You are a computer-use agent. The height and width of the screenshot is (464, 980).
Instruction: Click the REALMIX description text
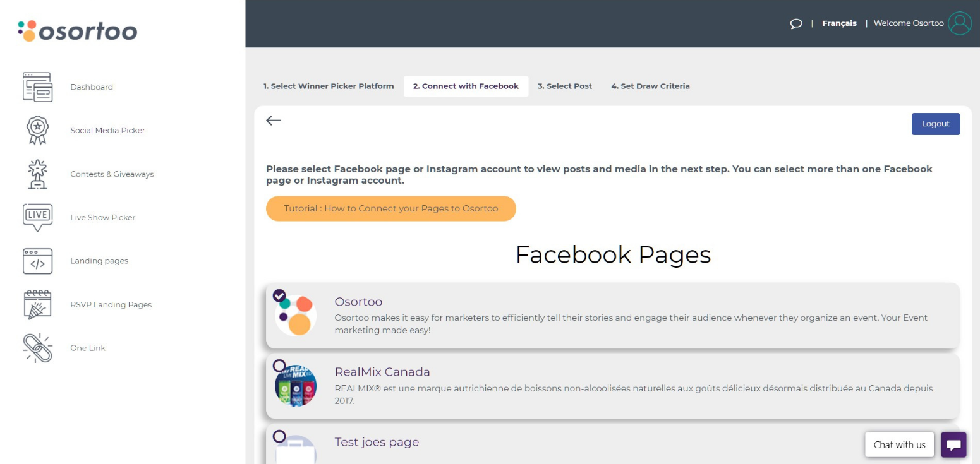(x=634, y=394)
